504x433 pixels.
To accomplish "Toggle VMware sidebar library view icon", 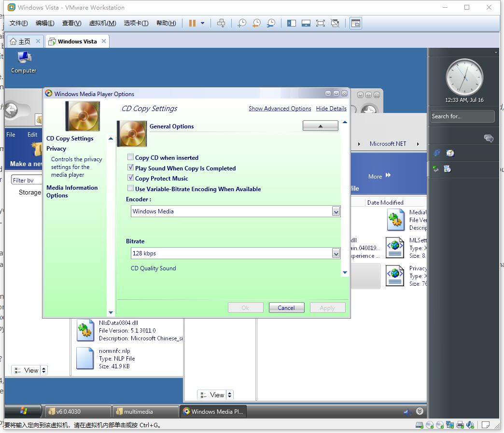I will [x=292, y=23].
